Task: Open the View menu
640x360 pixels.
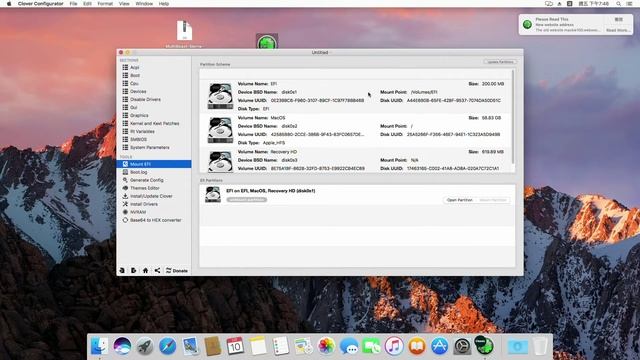Action: [x=124, y=4]
